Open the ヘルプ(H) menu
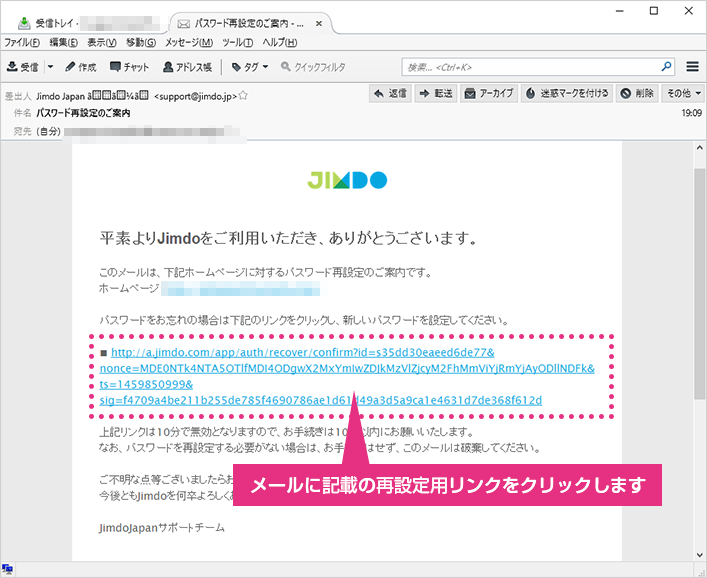Viewport: 707px width, 578px height. click(280, 42)
